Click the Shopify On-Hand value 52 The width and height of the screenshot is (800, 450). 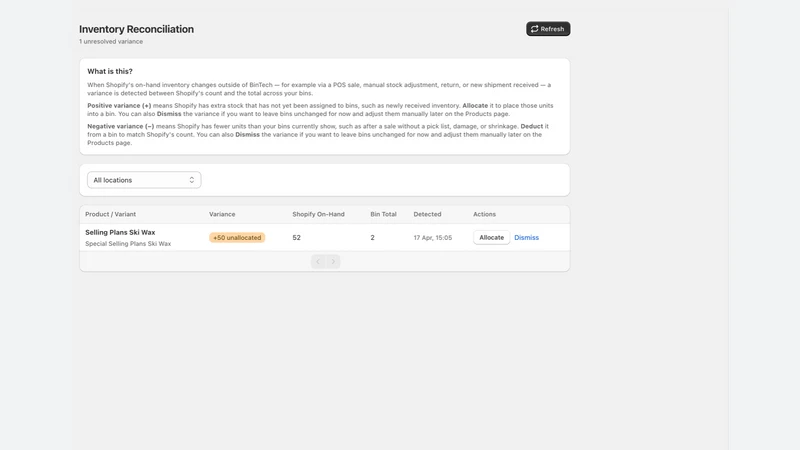[x=296, y=237]
